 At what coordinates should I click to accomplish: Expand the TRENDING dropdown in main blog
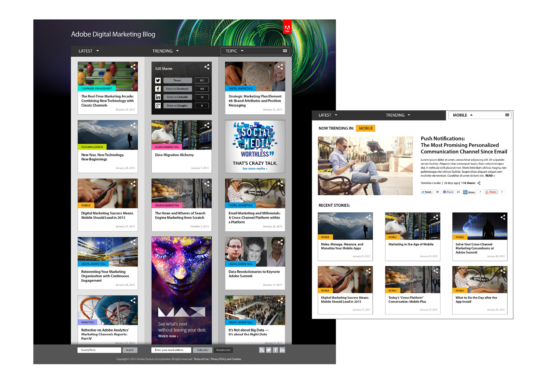click(165, 51)
